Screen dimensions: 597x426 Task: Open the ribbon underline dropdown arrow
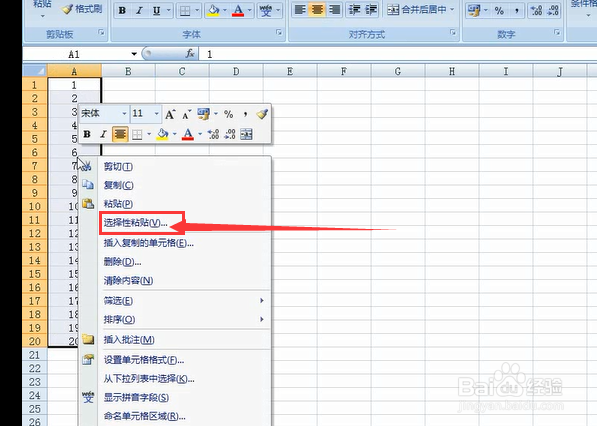click(169, 11)
